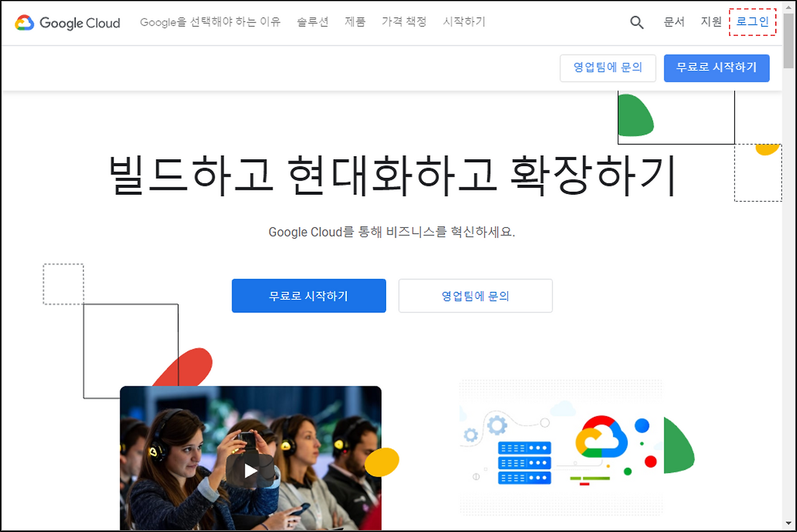The image size is (797, 532).
Task: Click the conference video thumbnail image
Action: 250,458
